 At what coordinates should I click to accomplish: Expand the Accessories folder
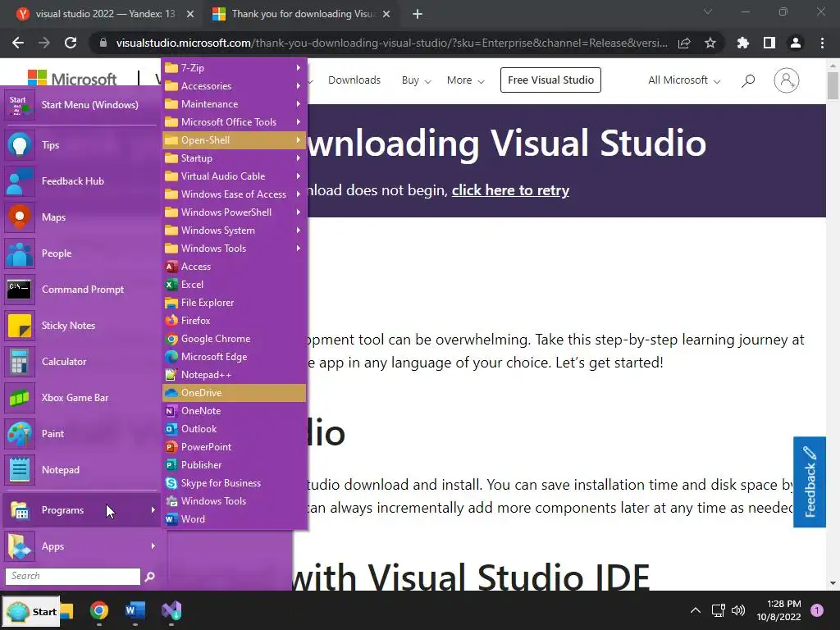point(234,85)
